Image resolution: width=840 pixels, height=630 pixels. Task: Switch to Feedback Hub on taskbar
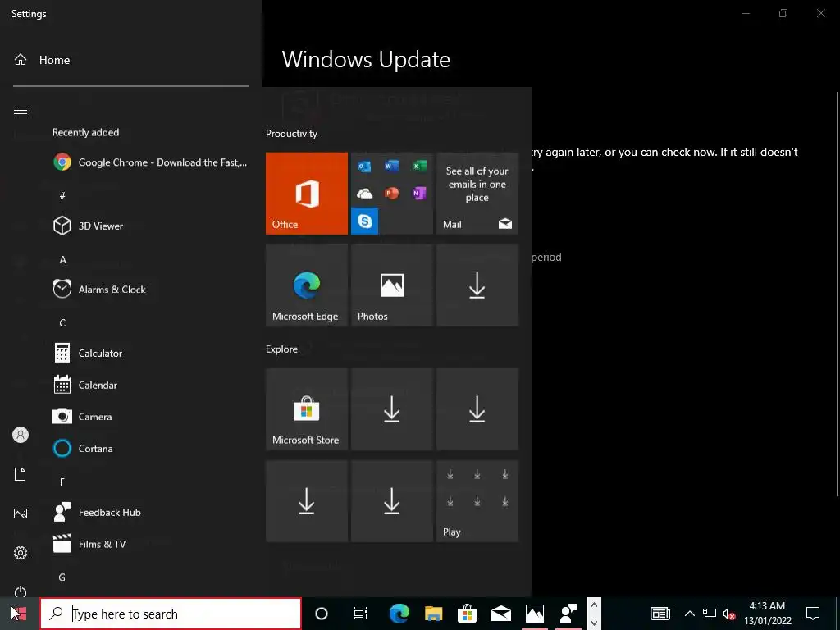pyautogui.click(x=568, y=614)
